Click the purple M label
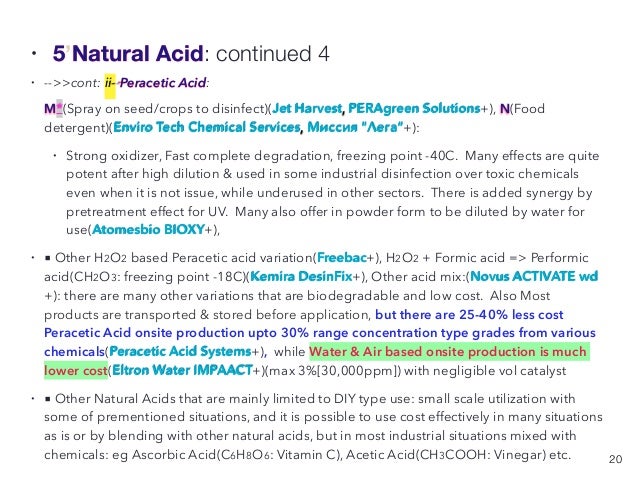The height and width of the screenshot is (479, 638). click(50, 109)
